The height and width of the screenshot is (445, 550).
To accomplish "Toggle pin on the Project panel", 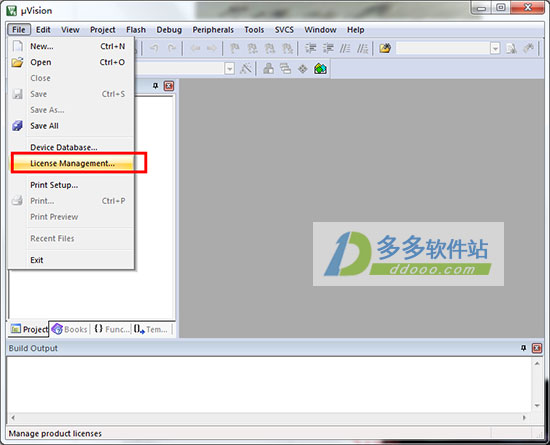I will tap(155, 86).
